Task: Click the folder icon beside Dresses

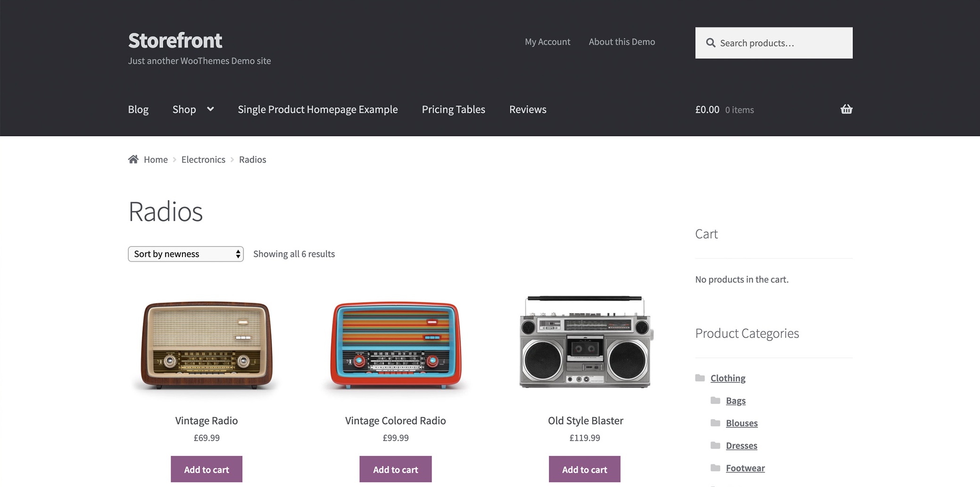Action: (x=715, y=446)
